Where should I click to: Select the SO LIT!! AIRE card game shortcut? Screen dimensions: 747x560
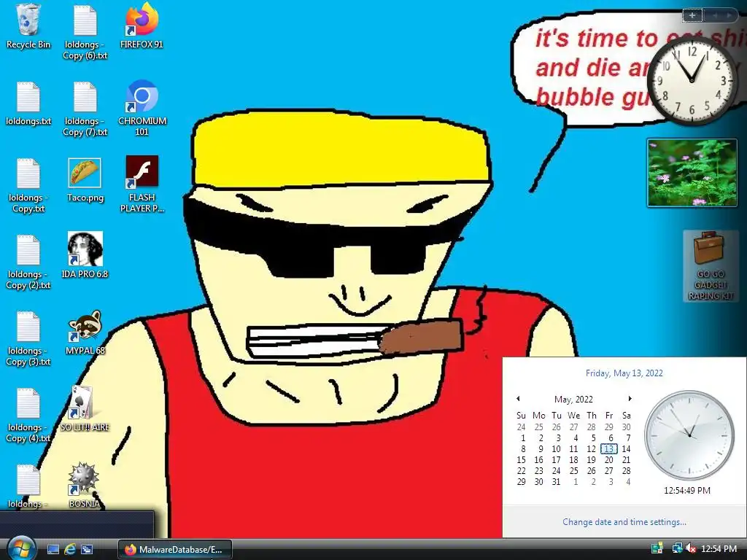tap(85, 408)
